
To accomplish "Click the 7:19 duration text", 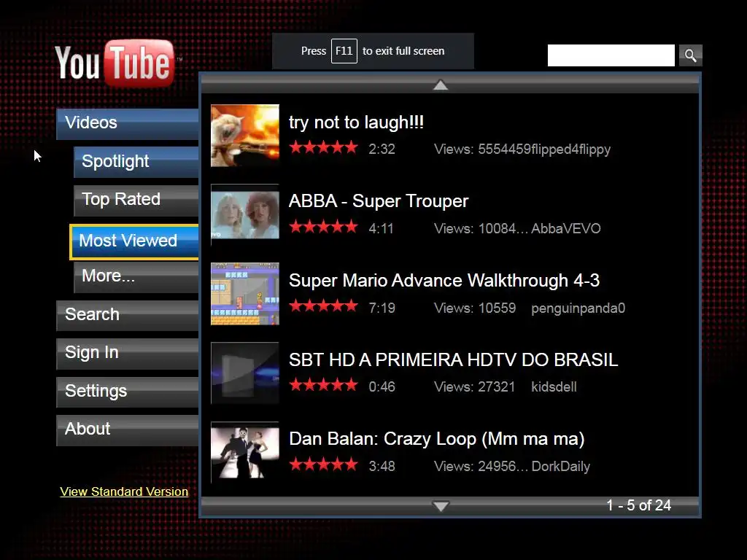I will [382, 308].
